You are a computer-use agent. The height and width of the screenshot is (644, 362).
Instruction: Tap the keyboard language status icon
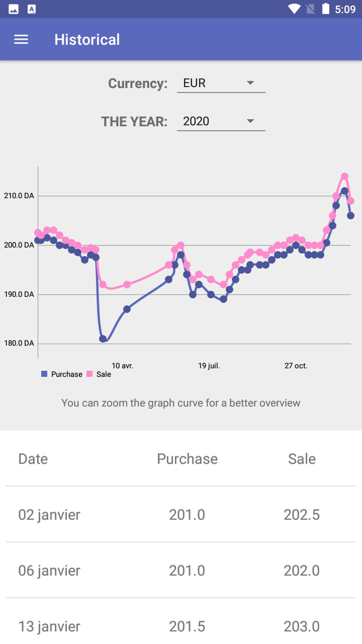[32, 9]
